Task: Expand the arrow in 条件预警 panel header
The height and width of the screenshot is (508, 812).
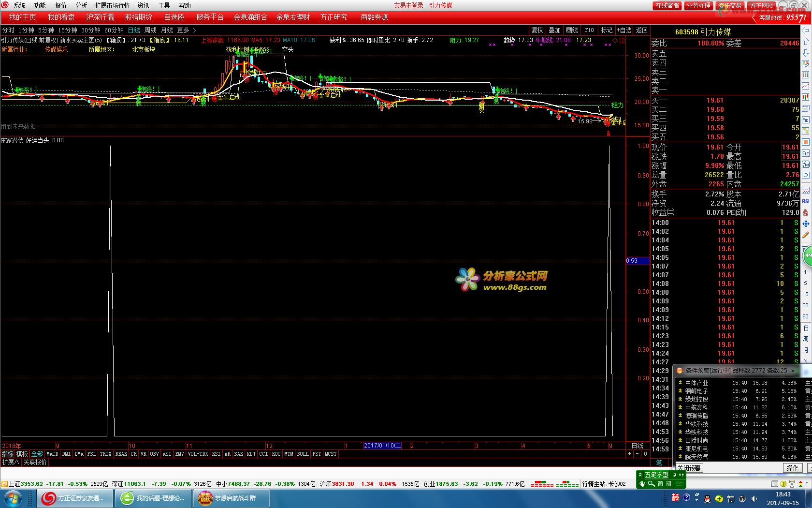Action: [x=793, y=370]
